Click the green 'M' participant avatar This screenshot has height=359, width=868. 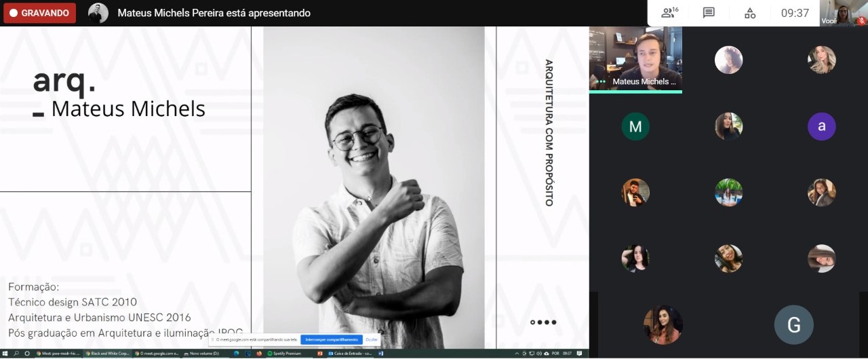pos(635,126)
